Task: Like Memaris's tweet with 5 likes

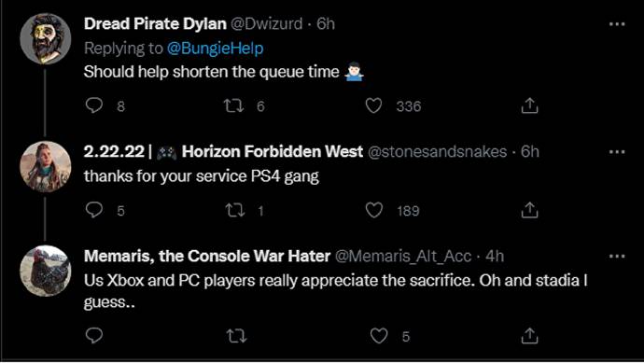Action: tap(379, 336)
